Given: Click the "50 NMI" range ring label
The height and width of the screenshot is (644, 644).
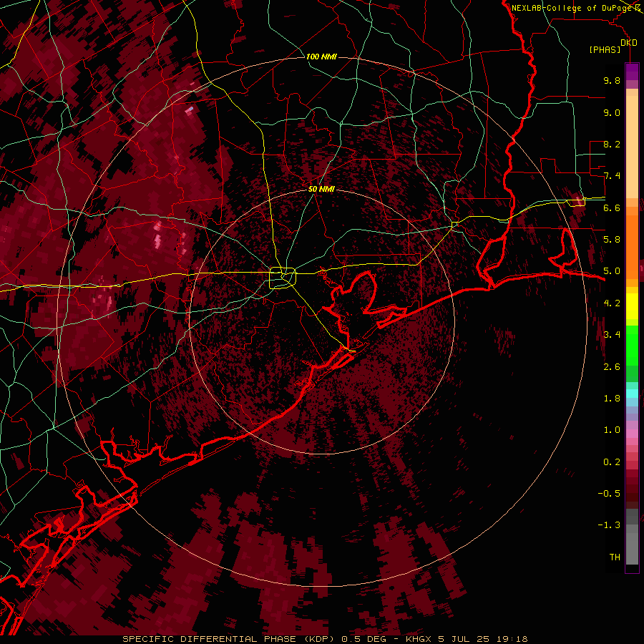Looking at the screenshot, I should 321,190.
